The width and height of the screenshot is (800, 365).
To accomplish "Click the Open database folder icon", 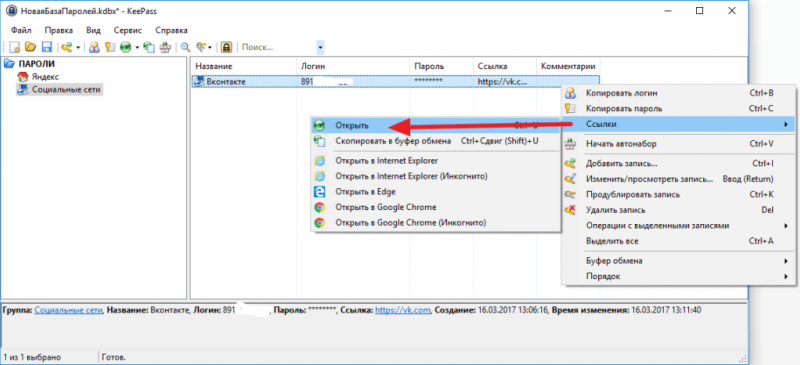I will coord(31,47).
